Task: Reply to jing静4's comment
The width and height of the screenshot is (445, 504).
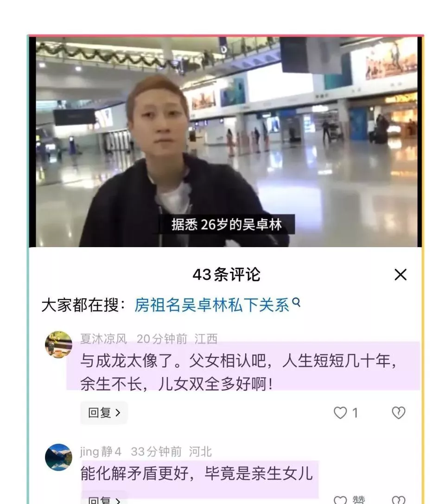Action: click(x=104, y=498)
